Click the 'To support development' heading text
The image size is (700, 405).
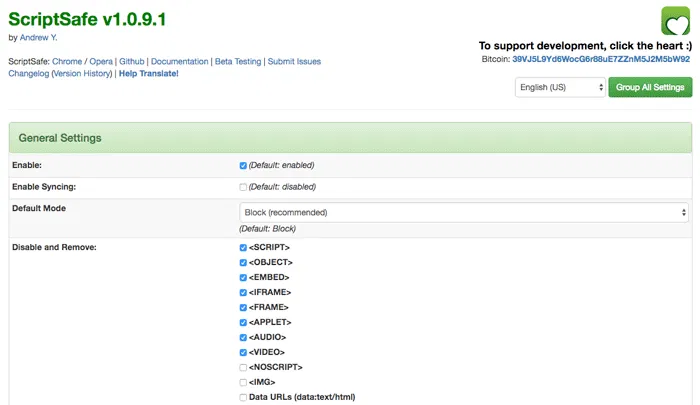585,46
